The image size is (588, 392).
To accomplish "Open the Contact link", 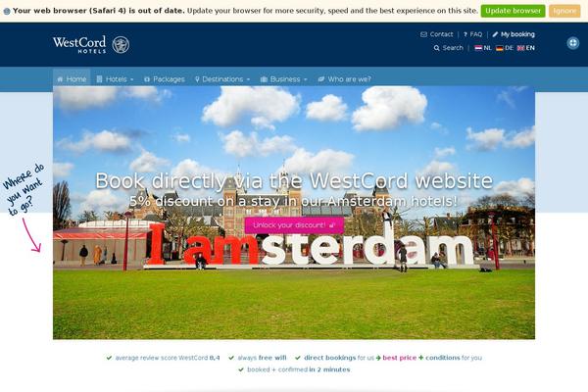I will point(441,34).
